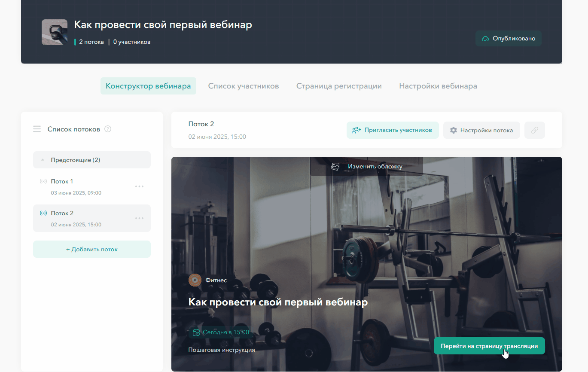Click the help question mark icon
Image resolution: width=588 pixels, height=372 pixels.
coord(108,129)
